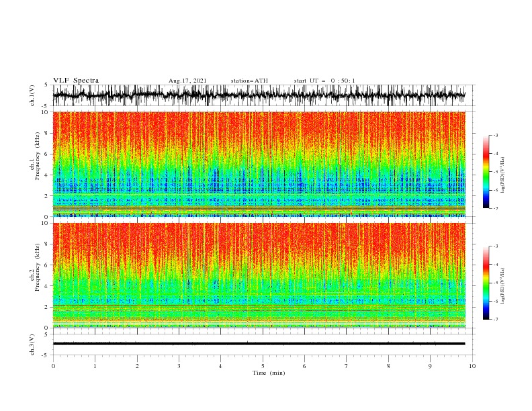
Task: Click the ch.1 spectrogram color scale bar
Action: (486, 172)
